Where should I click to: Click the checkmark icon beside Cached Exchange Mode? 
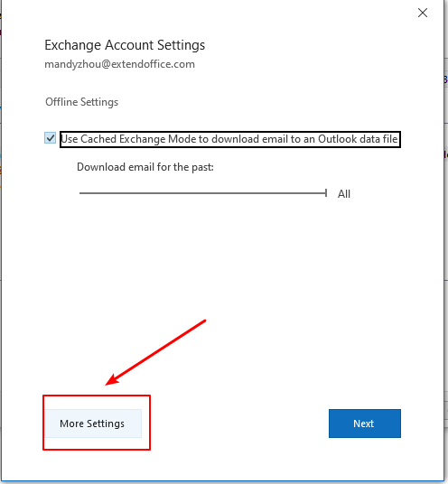[50, 138]
